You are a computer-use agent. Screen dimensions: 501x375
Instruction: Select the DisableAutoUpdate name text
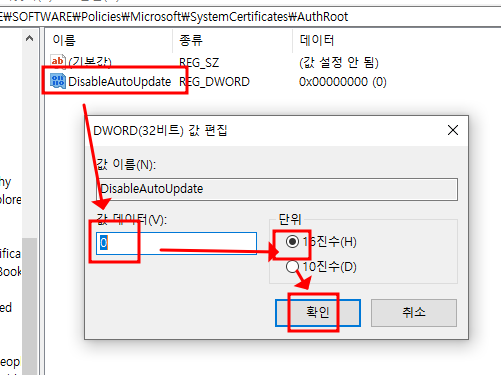[120, 82]
